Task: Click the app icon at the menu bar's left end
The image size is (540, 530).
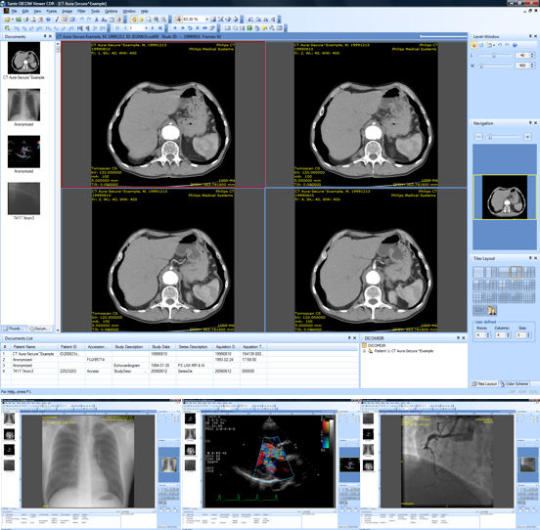Action: point(6,11)
